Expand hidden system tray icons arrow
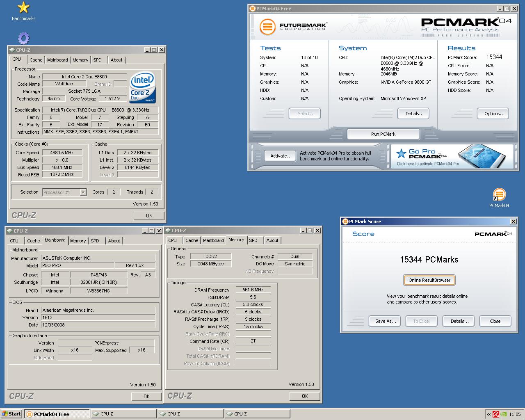Image resolution: width=525 pixels, height=420 pixels. (488, 414)
